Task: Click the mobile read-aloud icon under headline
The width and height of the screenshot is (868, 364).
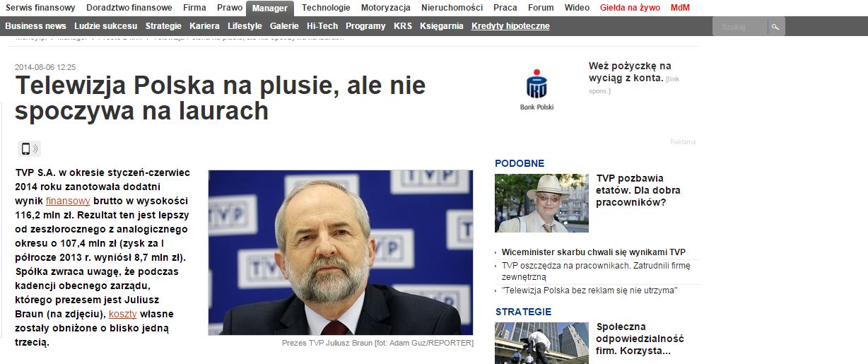Action: (x=29, y=148)
